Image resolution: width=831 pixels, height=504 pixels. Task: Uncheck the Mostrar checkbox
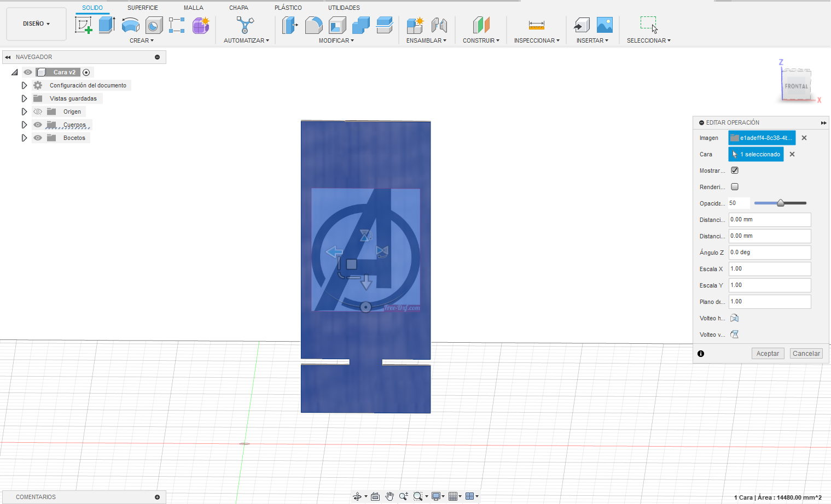[x=735, y=170]
